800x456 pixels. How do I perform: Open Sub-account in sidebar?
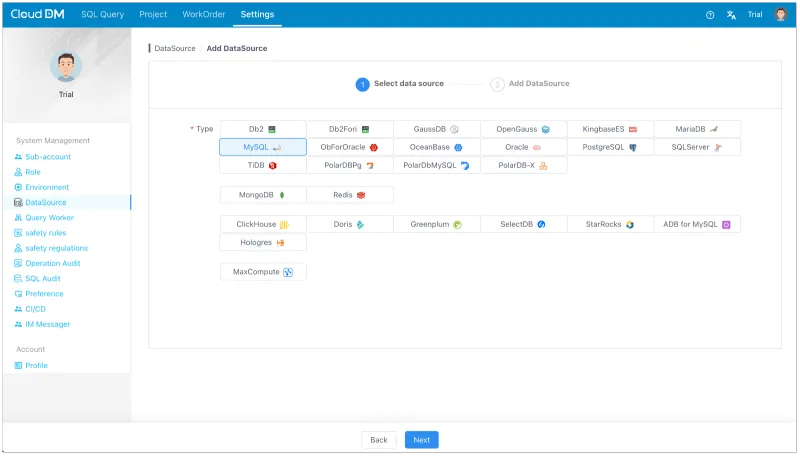[48, 157]
